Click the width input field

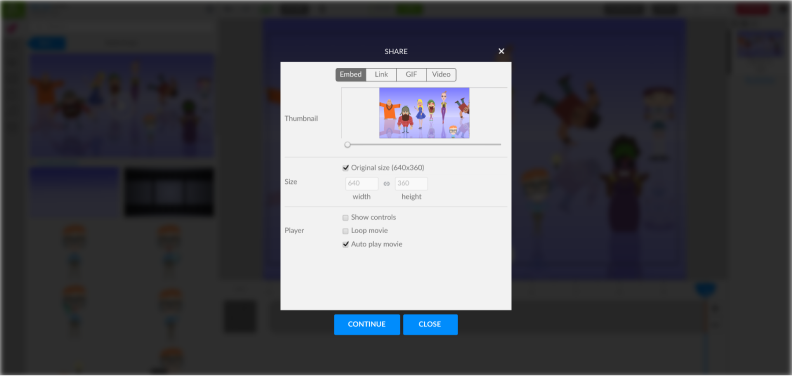[x=362, y=183]
